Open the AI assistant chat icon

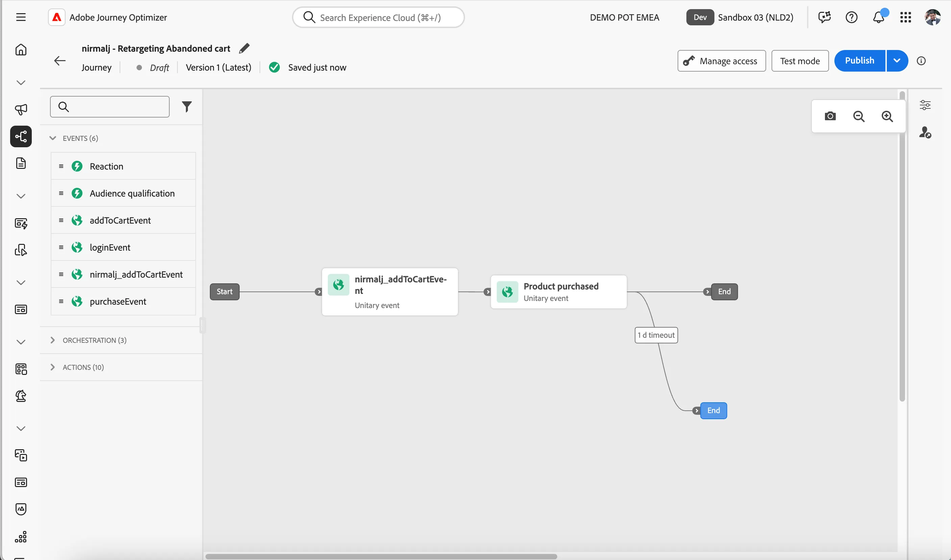tap(825, 17)
